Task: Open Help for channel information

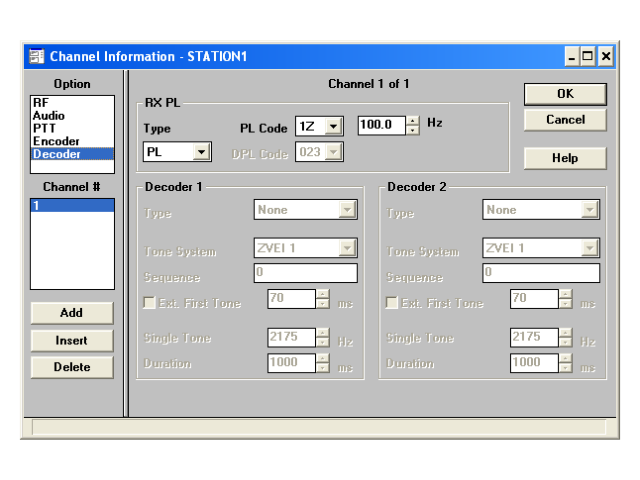Action: click(565, 158)
